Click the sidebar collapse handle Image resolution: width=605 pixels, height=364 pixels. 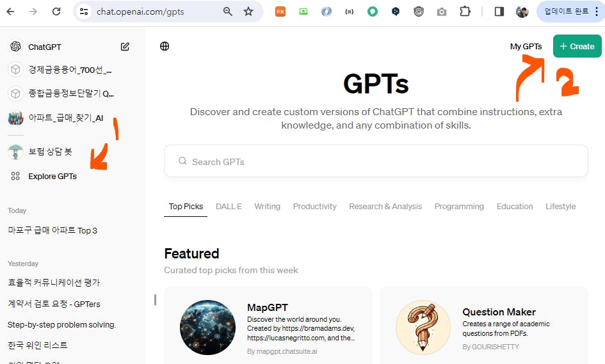155,299
